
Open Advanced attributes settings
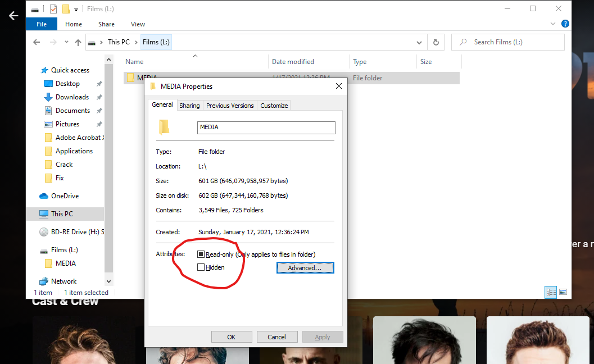(305, 268)
